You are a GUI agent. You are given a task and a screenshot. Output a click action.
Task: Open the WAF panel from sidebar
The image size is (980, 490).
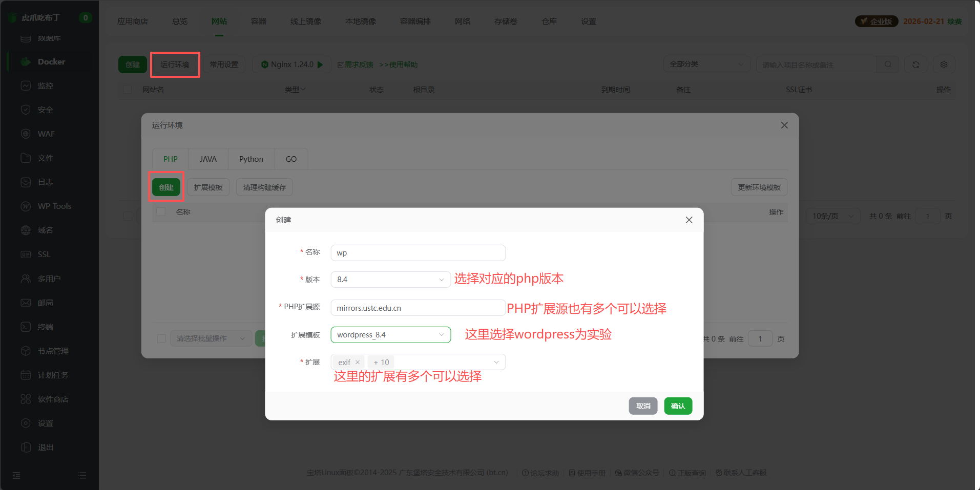45,134
